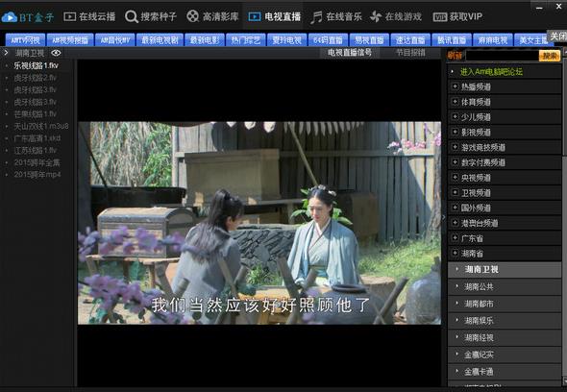Open the 麻麻电视 category button
The width and height of the screenshot is (567, 392).
[x=493, y=40]
